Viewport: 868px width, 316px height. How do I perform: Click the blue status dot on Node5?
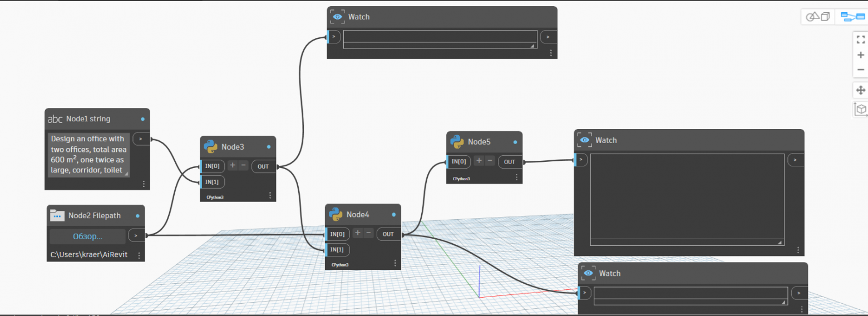pyautogui.click(x=515, y=142)
